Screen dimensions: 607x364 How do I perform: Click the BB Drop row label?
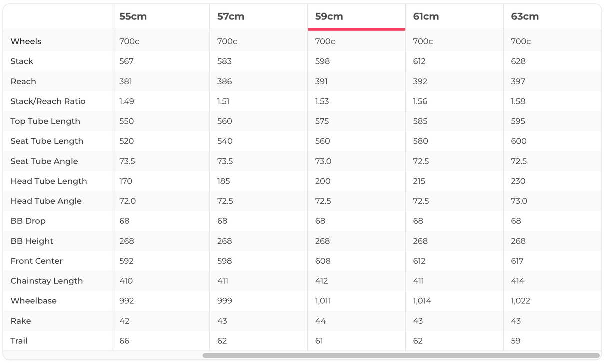point(28,221)
